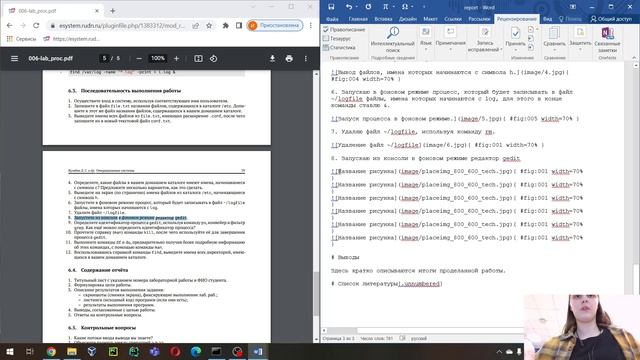The height and width of the screenshot is (360, 640).
Task: Switch to Word on the taskbar
Action: point(258,351)
